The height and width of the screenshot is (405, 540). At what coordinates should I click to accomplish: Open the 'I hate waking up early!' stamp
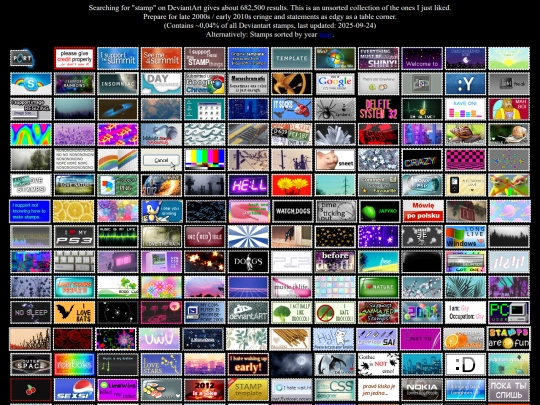(248, 364)
